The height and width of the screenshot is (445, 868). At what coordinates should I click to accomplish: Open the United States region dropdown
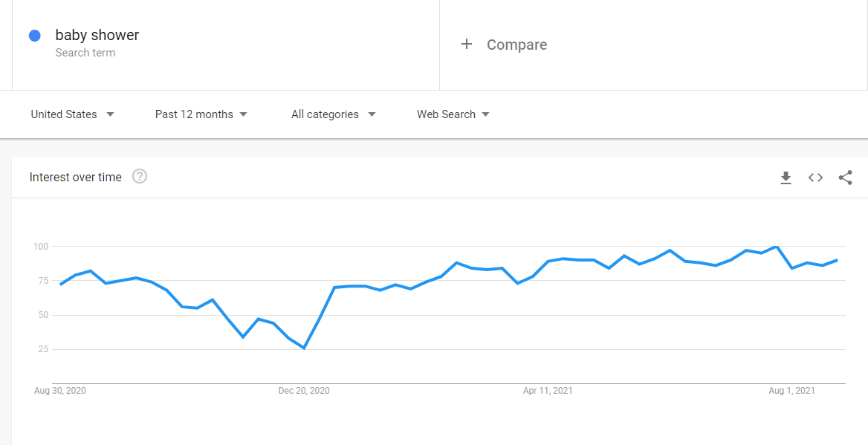point(72,114)
